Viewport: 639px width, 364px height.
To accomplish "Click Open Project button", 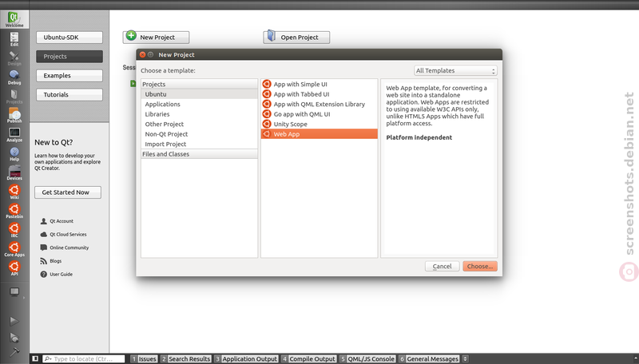I will (x=296, y=37).
